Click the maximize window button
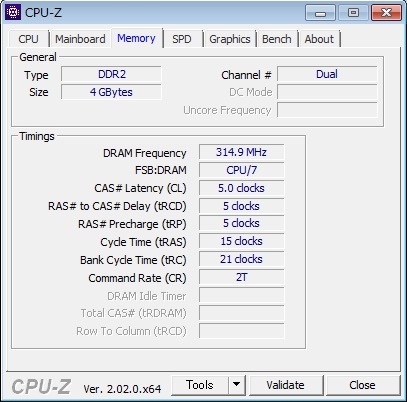 pos(353,13)
